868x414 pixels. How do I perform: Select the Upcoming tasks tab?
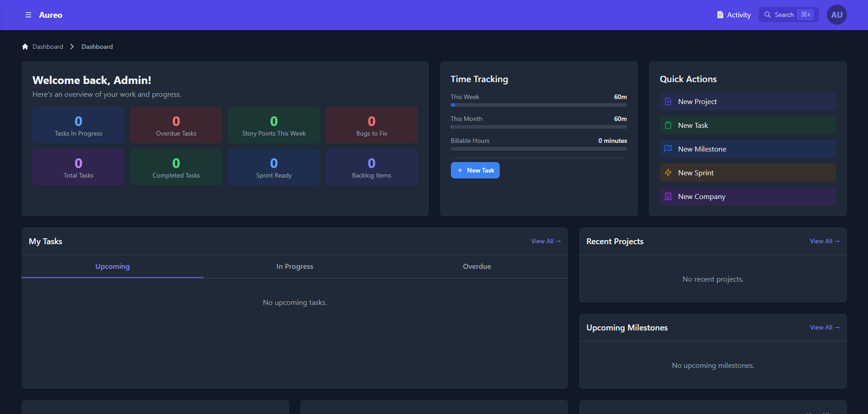(112, 266)
